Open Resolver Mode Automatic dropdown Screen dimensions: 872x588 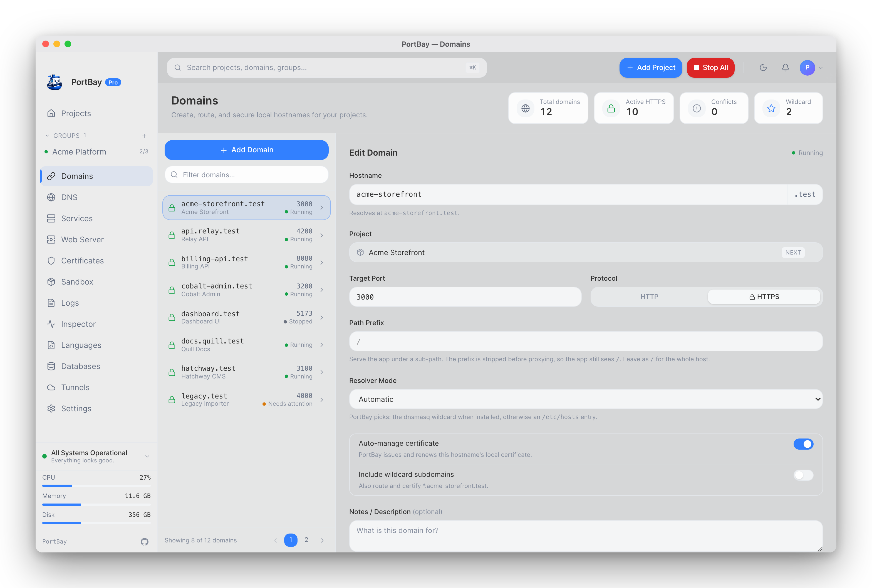coord(586,399)
